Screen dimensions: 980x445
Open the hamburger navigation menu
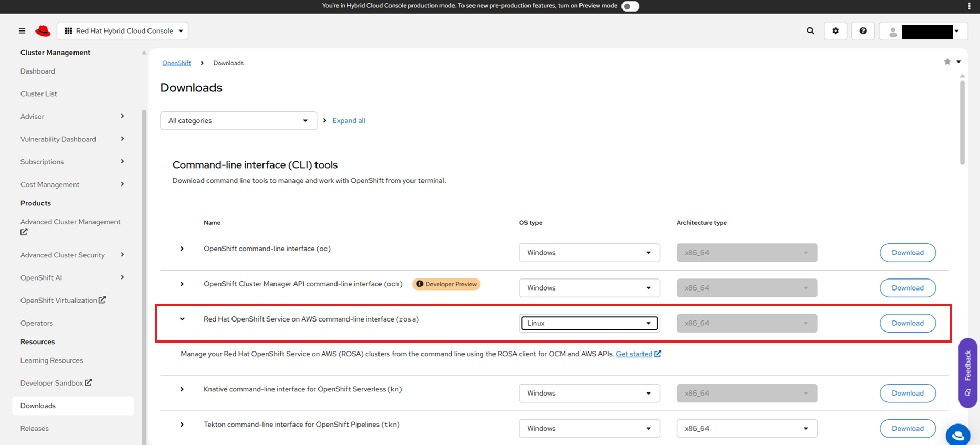(22, 31)
